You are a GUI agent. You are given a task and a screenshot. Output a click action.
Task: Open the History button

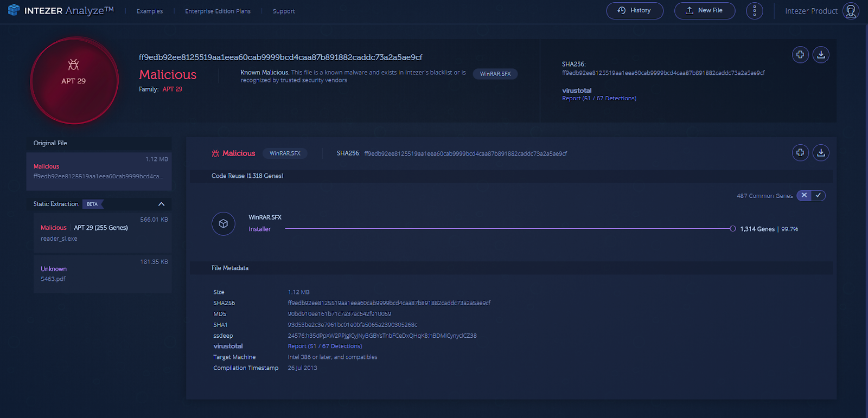pyautogui.click(x=635, y=11)
